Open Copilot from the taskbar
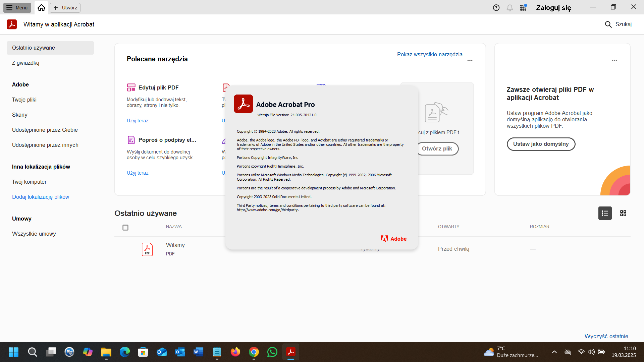 88,352
